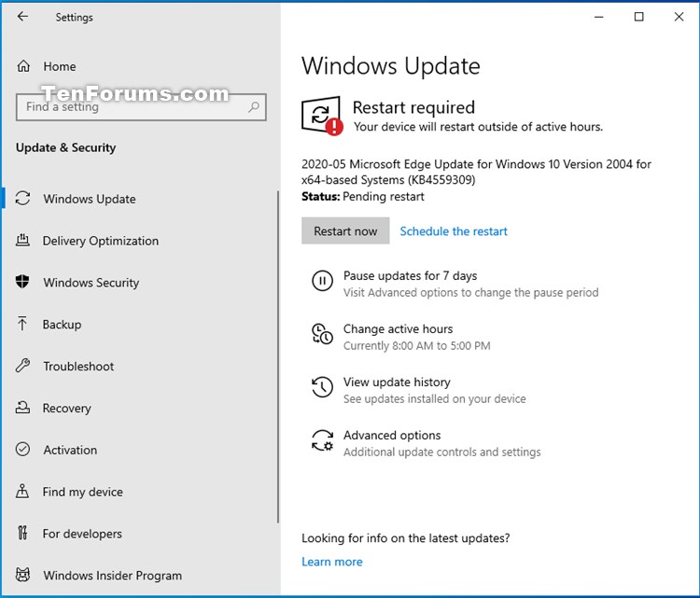Open Windows Insider Program page
The width and height of the screenshot is (700, 598).
(113, 576)
